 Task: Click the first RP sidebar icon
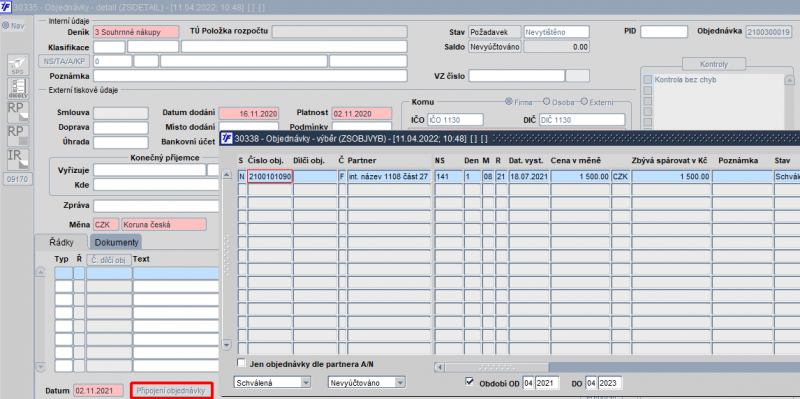[x=18, y=112]
